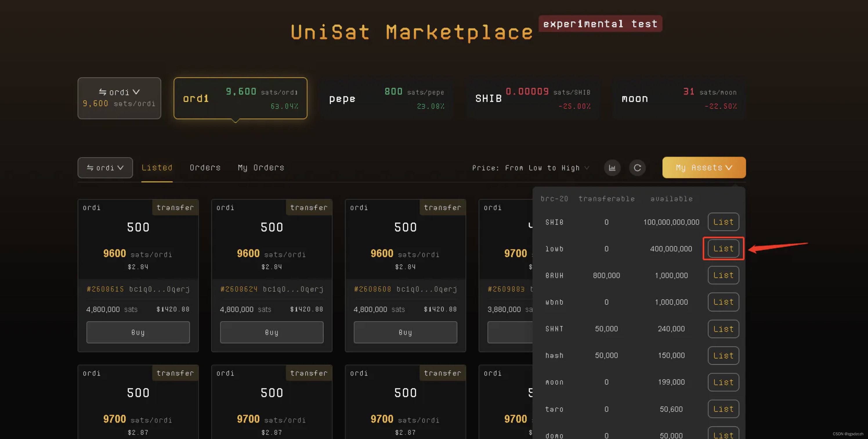Screen dimensions: 868x439
Task: Switch to the Orders tab
Action: pyautogui.click(x=205, y=168)
